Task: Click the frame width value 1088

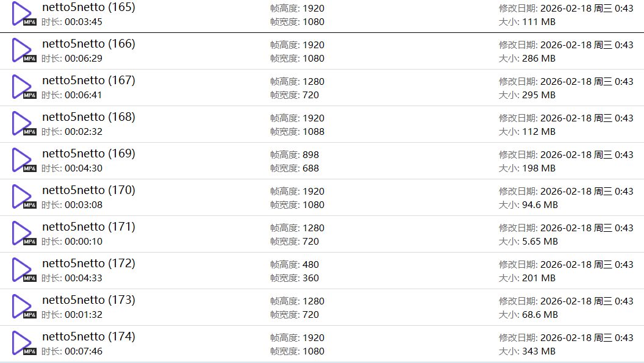Action: coord(313,132)
